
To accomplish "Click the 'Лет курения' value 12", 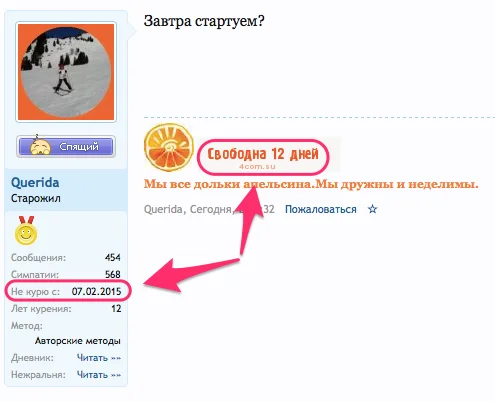I will pyautogui.click(x=116, y=308).
